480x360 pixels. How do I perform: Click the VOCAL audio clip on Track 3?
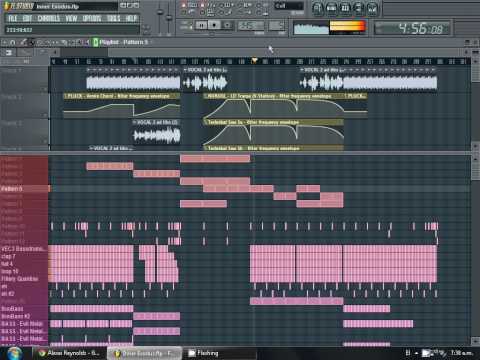click(x=157, y=135)
